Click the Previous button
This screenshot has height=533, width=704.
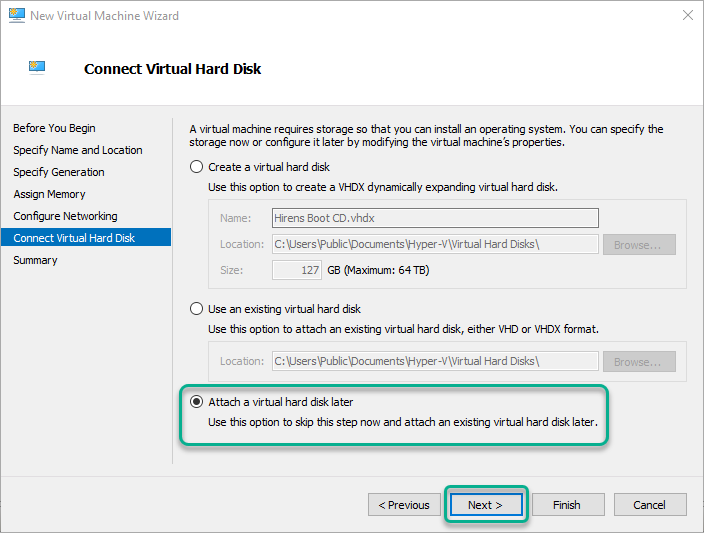pyautogui.click(x=404, y=505)
